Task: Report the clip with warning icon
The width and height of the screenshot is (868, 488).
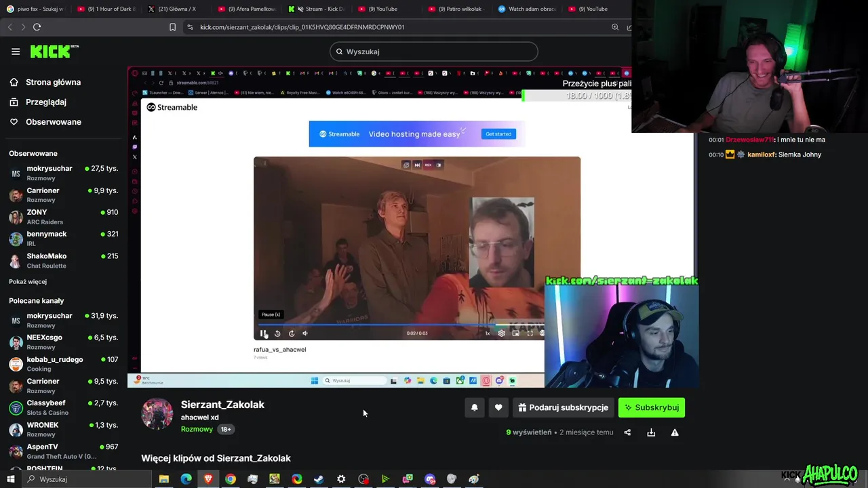Action: point(675,432)
